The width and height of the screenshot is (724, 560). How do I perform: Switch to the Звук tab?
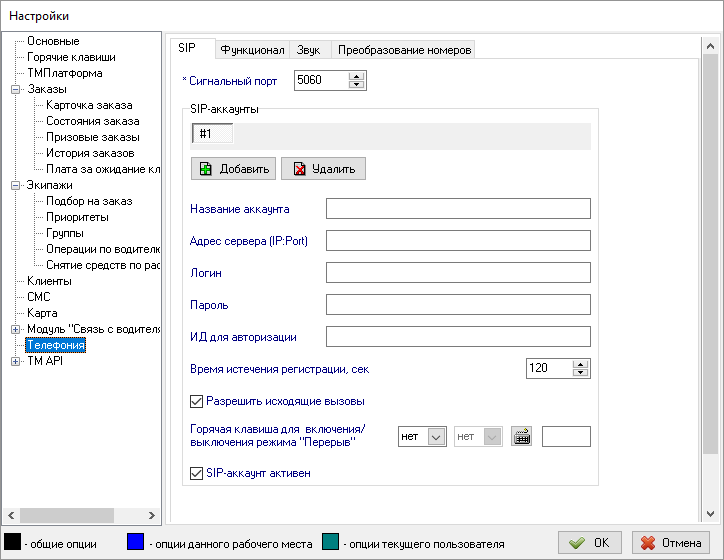coord(311,50)
